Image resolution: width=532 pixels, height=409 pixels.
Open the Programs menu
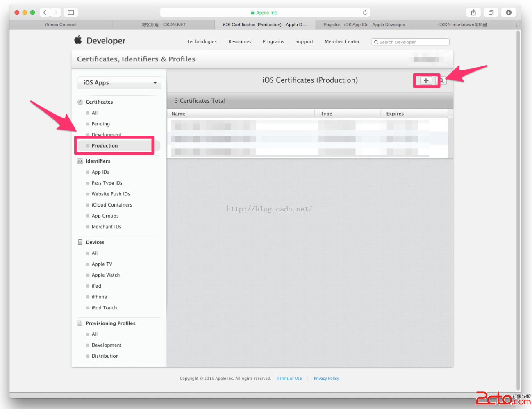(x=273, y=42)
